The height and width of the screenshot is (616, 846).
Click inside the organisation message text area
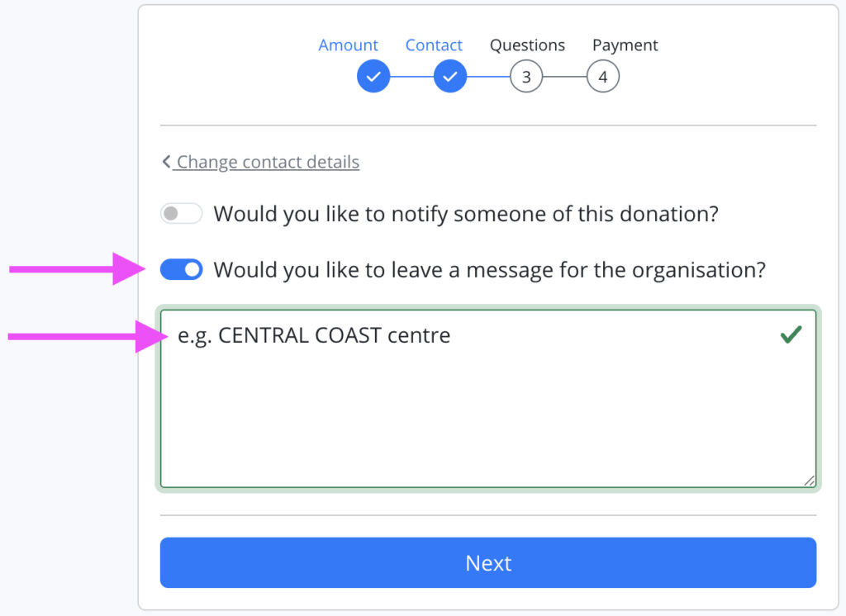pyautogui.click(x=487, y=413)
